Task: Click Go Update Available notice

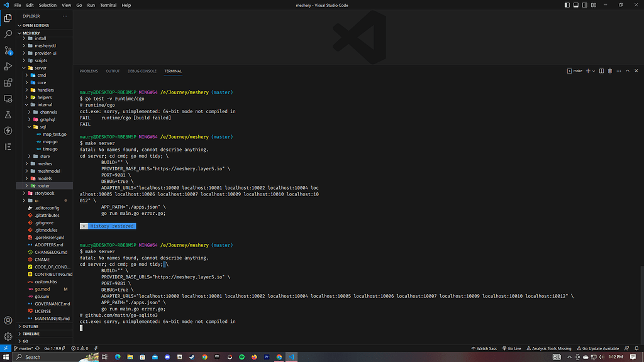Action: 597,348
